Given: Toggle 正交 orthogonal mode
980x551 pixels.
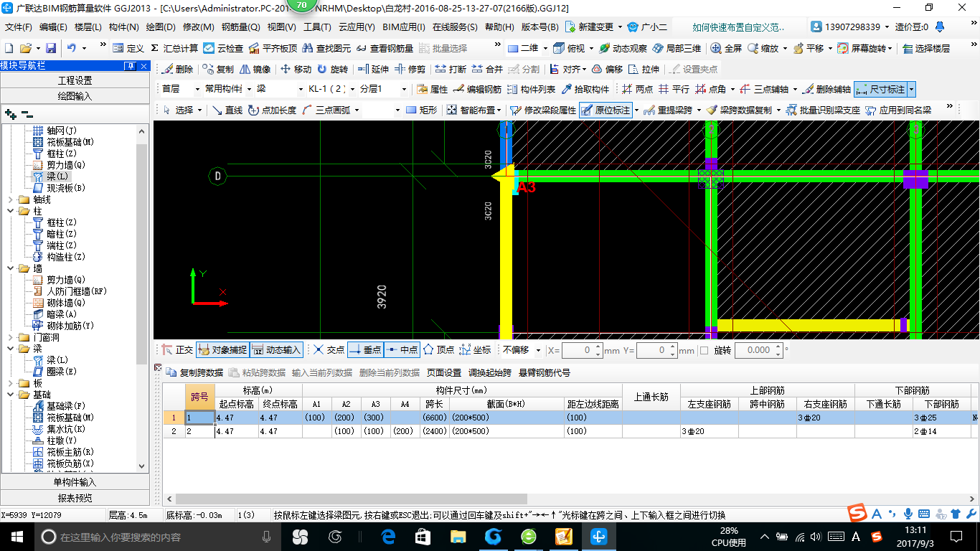Looking at the screenshot, I should pyautogui.click(x=177, y=350).
